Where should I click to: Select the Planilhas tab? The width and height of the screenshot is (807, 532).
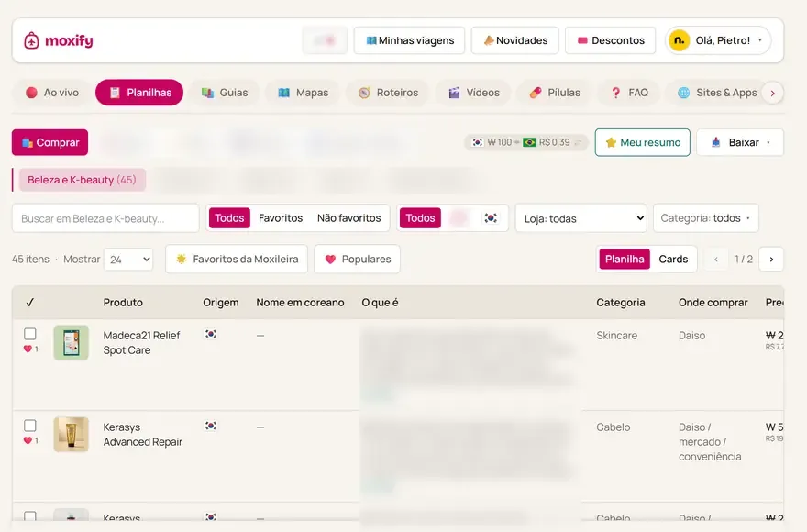click(x=139, y=93)
